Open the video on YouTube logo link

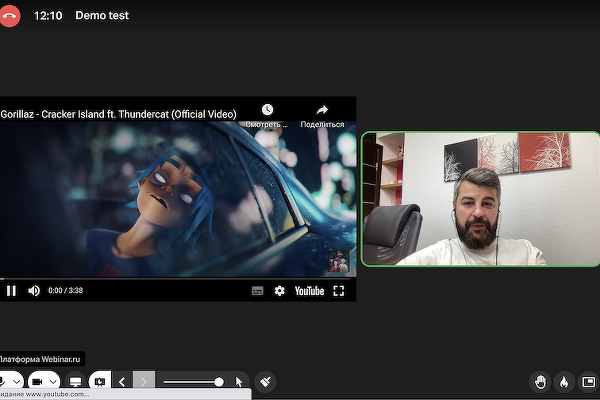click(x=309, y=291)
